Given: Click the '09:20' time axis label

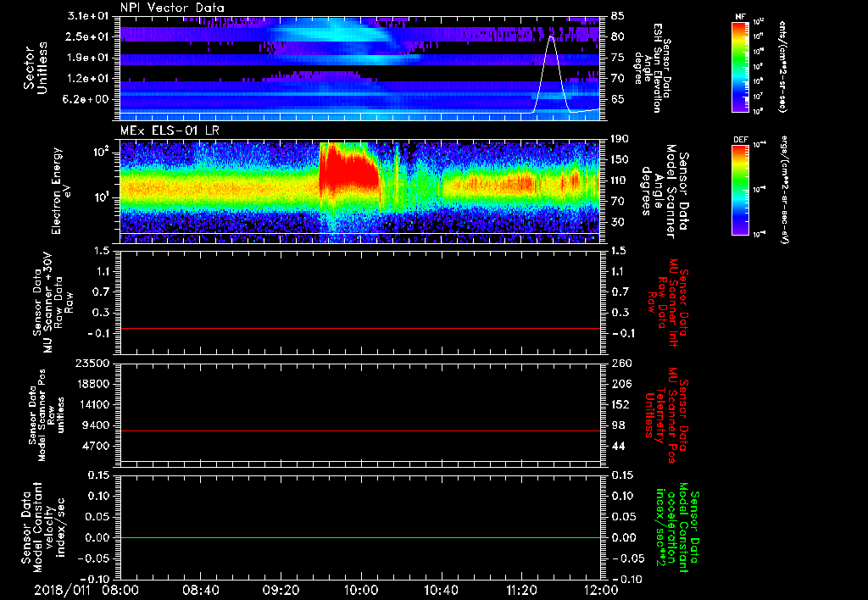Looking at the screenshot, I should click(281, 590).
